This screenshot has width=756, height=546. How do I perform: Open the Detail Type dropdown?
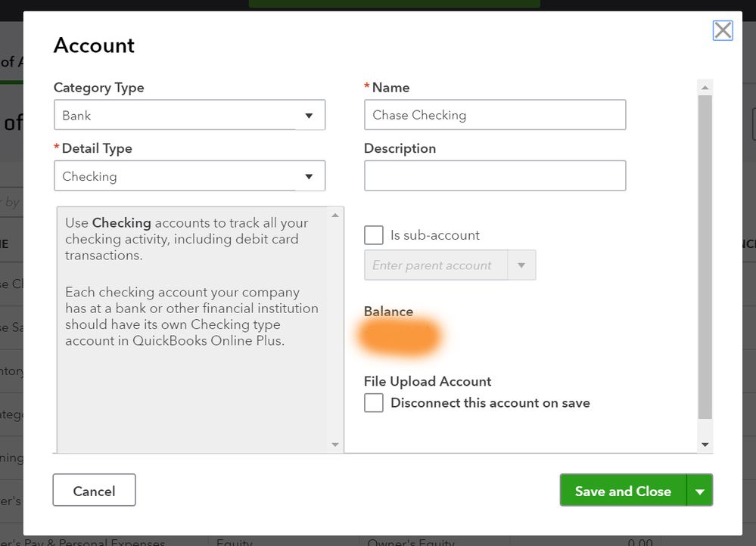point(189,176)
